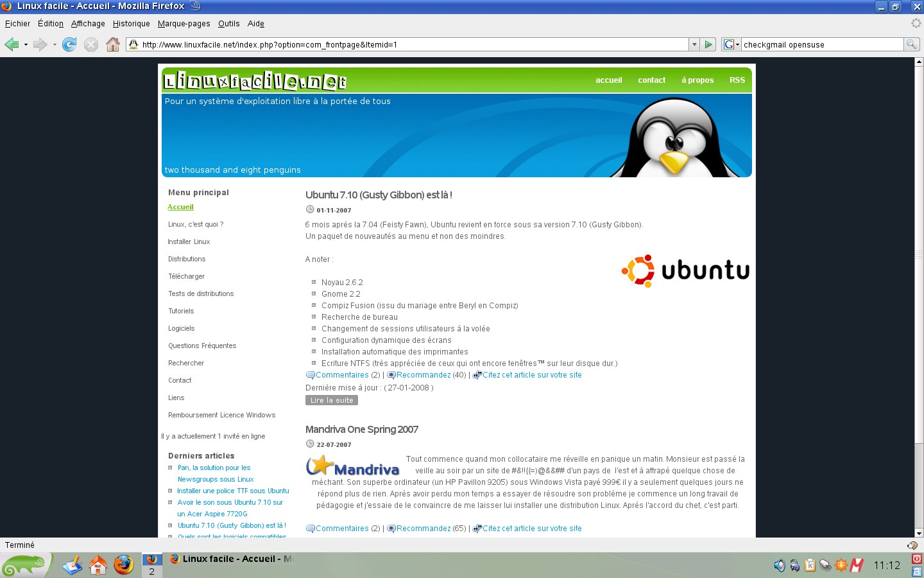Expand the URL bar history dropdown
Viewport: 924px width, 578px height.
(694, 44)
